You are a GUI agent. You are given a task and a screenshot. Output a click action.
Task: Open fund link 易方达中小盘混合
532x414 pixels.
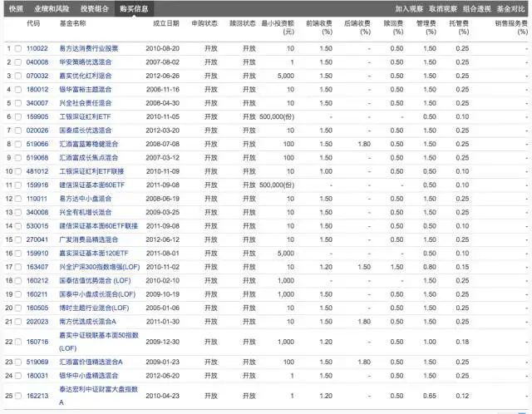[85, 199]
